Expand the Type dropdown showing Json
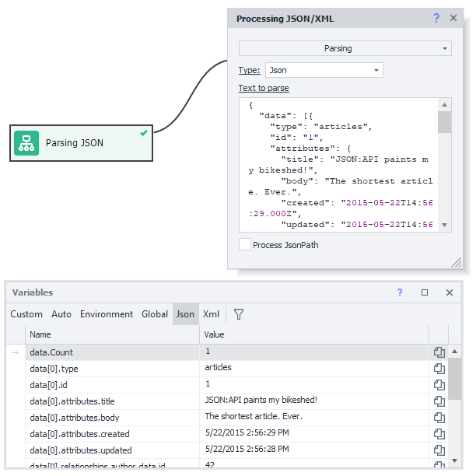 pyautogui.click(x=324, y=70)
